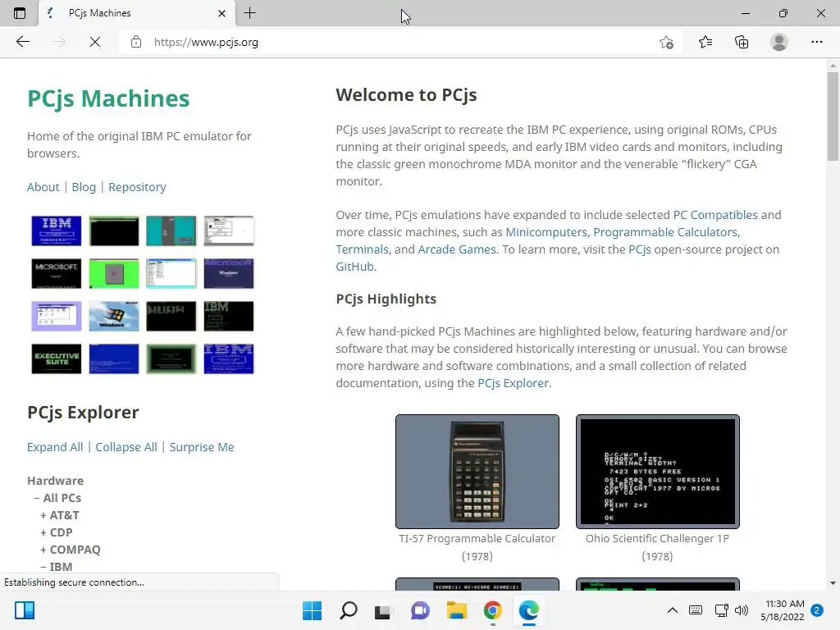The height and width of the screenshot is (630, 840).
Task: Open the network status tray icon
Action: click(721, 610)
